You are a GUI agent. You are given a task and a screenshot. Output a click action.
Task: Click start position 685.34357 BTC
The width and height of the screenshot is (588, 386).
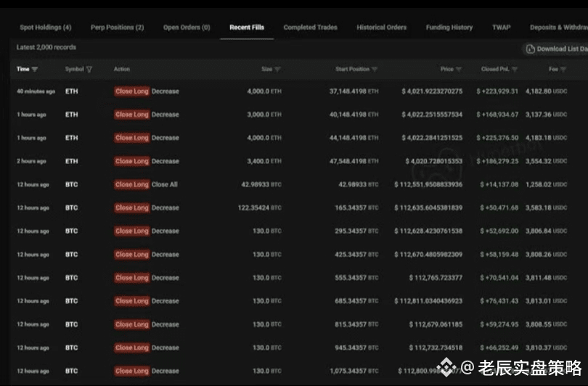click(x=356, y=301)
